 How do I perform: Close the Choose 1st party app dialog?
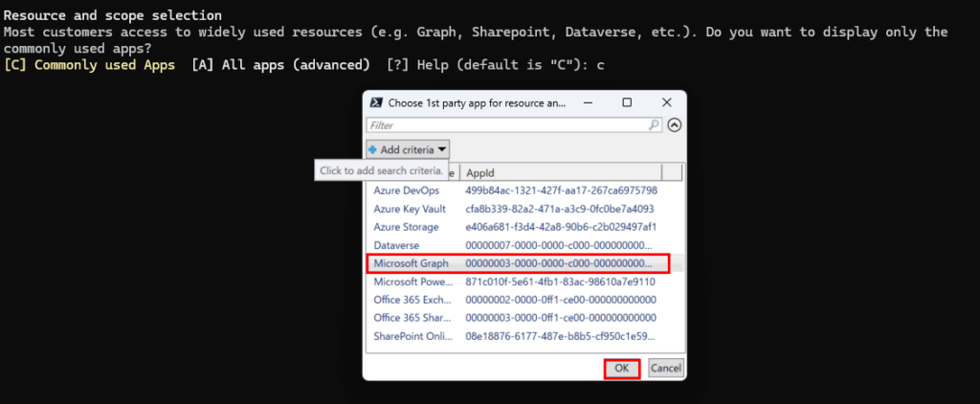coord(667,102)
